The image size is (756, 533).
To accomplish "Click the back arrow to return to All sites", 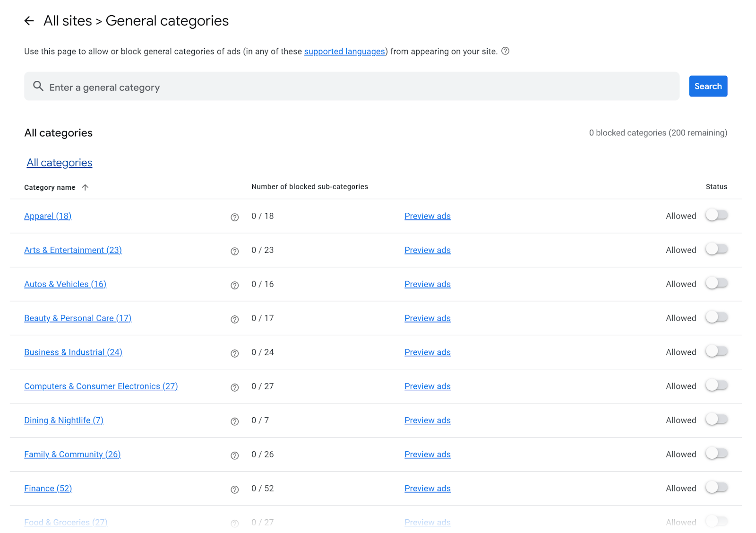I will click(29, 20).
